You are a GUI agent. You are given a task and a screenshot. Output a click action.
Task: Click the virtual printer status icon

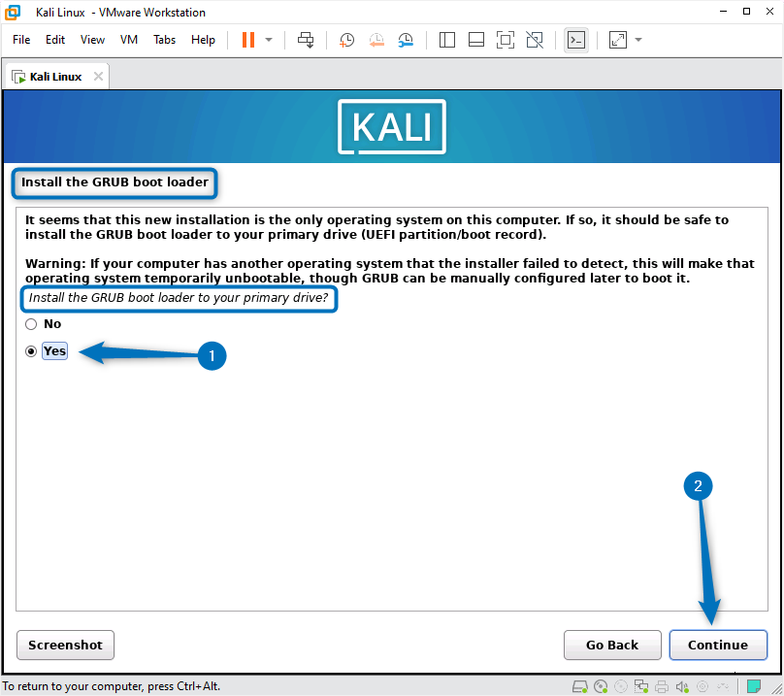(662, 685)
